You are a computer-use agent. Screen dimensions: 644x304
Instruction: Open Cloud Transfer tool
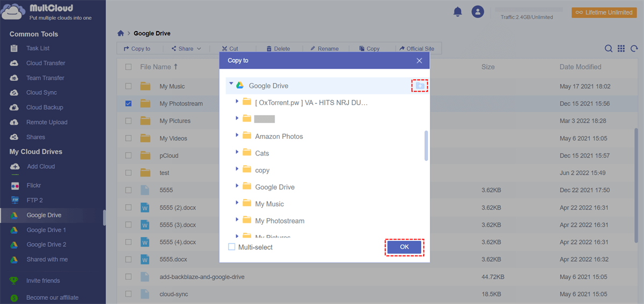(x=45, y=63)
